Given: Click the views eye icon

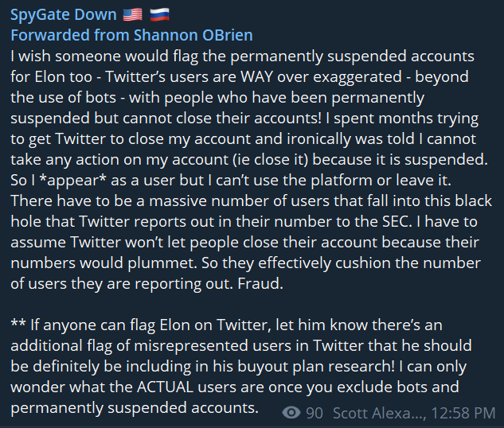Looking at the screenshot, I should coord(292,412).
